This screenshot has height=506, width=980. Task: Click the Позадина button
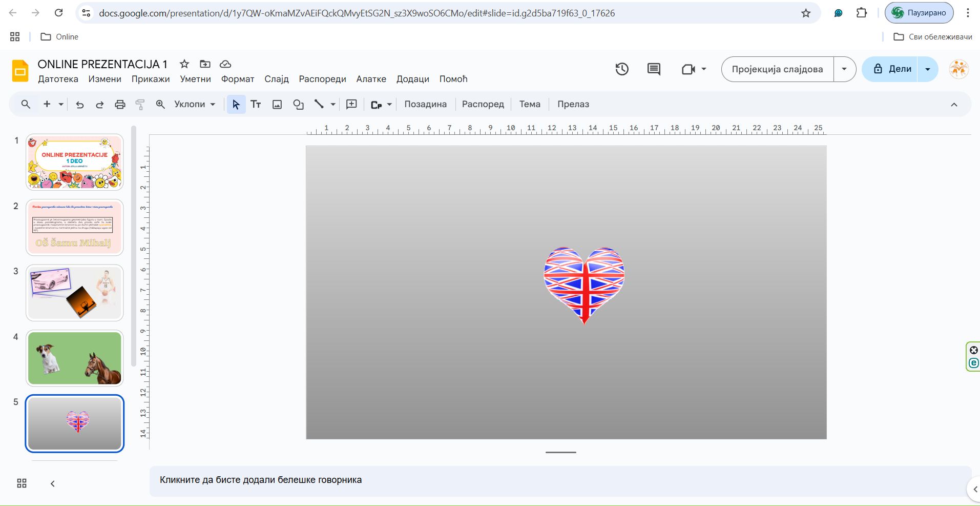click(425, 105)
